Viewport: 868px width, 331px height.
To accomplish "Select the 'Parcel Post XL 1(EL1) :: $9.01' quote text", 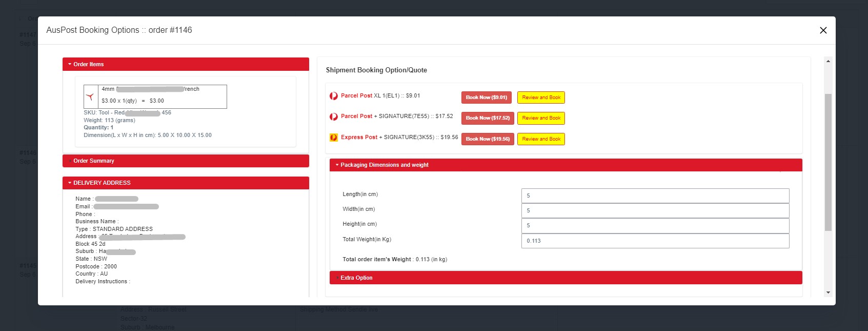I will coord(380,96).
